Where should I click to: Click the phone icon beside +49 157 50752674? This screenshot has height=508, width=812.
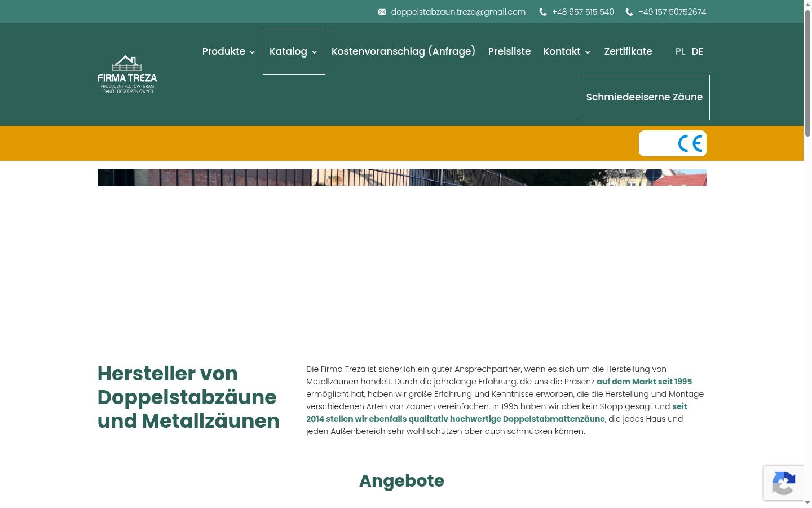(x=629, y=12)
